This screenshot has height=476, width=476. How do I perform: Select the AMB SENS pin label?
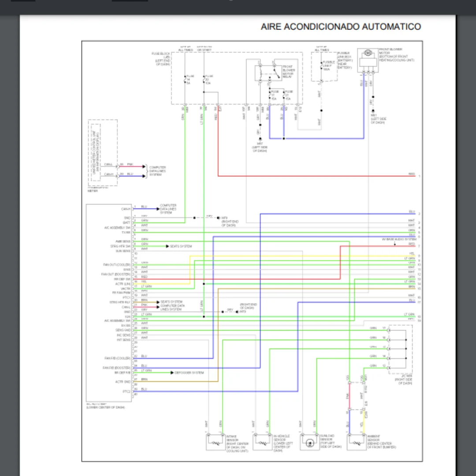point(123,242)
